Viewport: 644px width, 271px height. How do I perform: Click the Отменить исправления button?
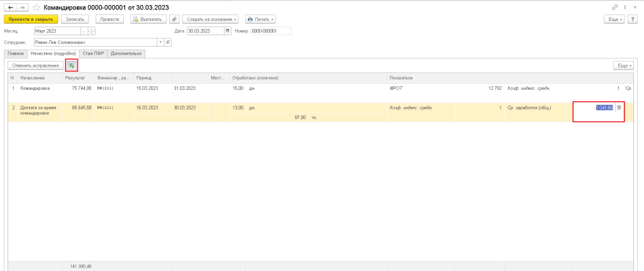[36, 65]
